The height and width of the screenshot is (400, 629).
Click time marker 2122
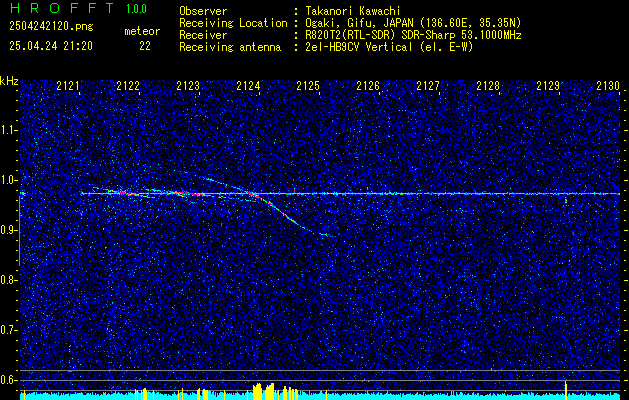coord(128,86)
